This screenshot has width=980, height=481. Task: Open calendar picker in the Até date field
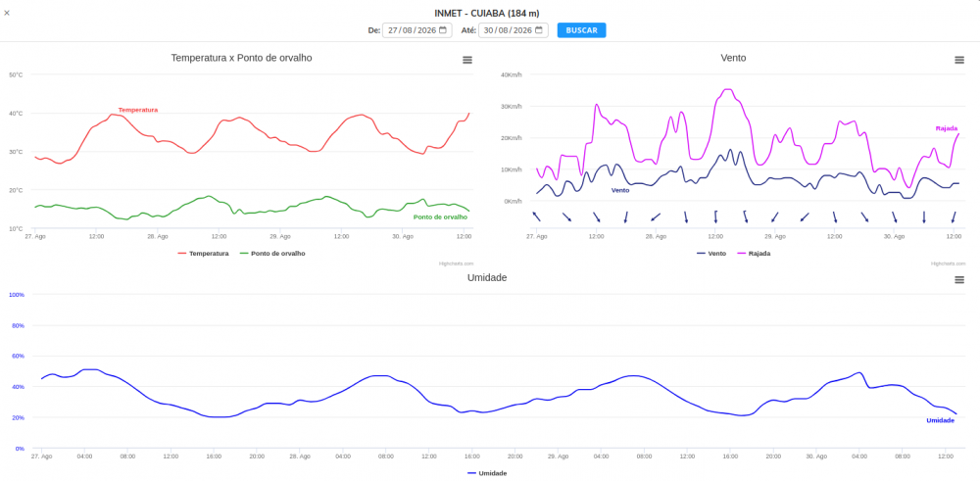[x=539, y=30]
